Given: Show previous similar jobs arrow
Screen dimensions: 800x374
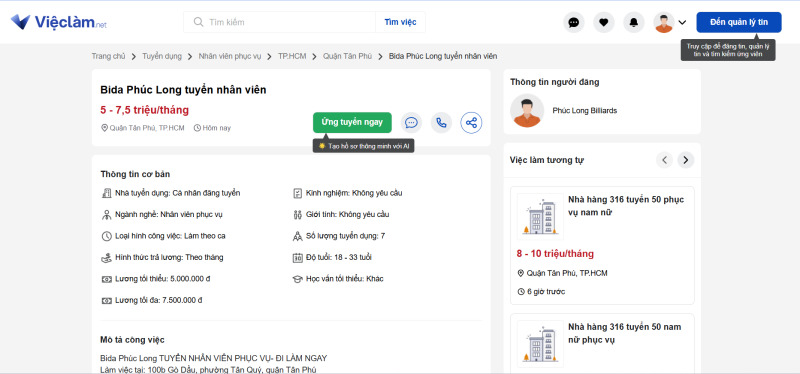Looking at the screenshot, I should [x=664, y=160].
